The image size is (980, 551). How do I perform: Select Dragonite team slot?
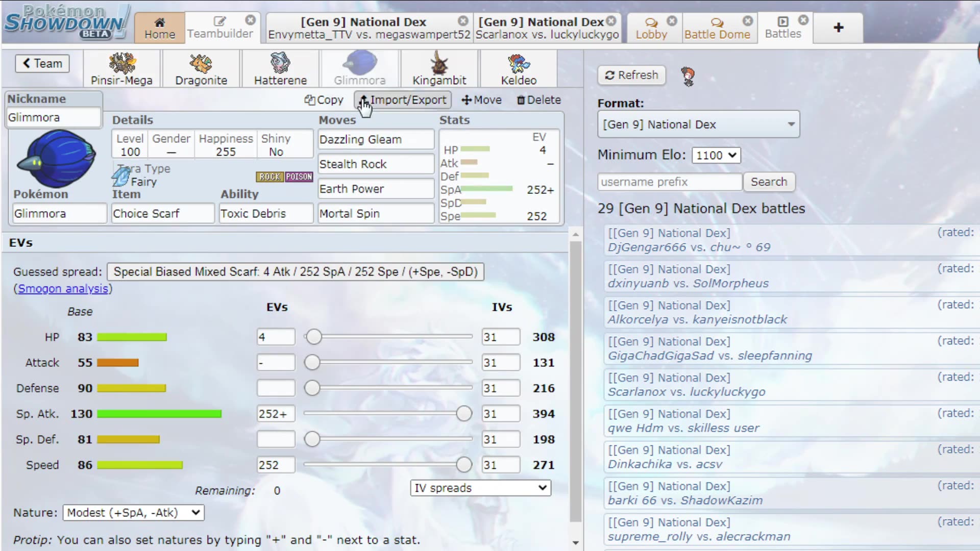201,69
